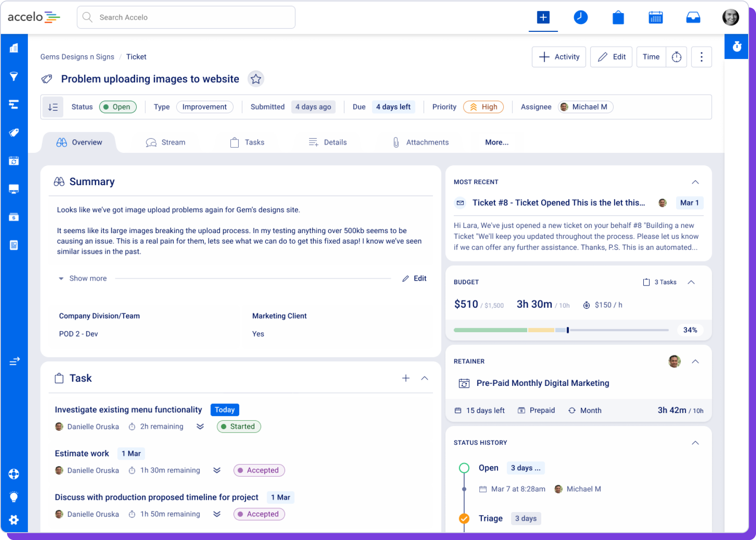Screen dimensions: 756x540
Task: Open the monitor assets icon in sidebar
Action: tap(14, 189)
